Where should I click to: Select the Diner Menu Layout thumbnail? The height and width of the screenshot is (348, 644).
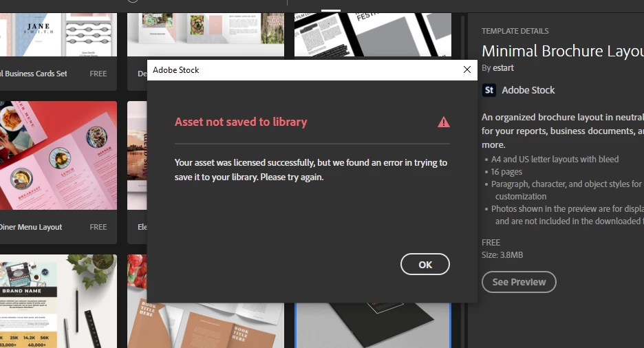tap(58, 155)
